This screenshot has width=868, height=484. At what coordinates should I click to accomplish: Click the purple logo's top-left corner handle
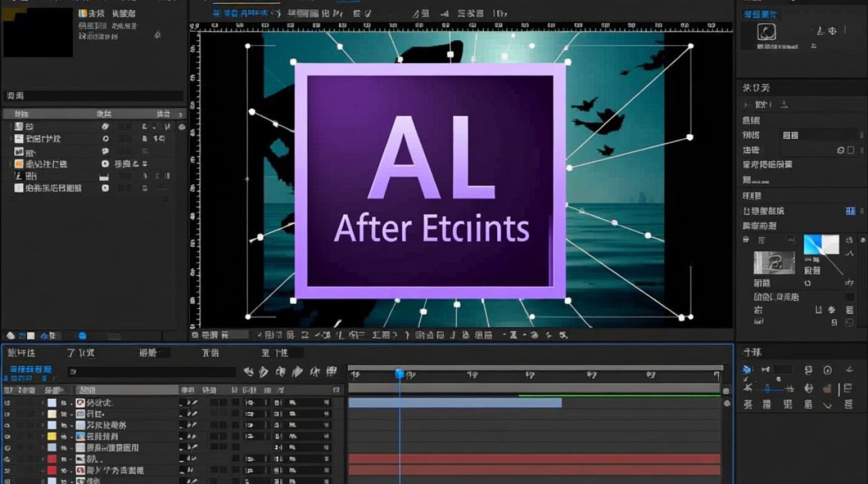pyautogui.click(x=294, y=63)
